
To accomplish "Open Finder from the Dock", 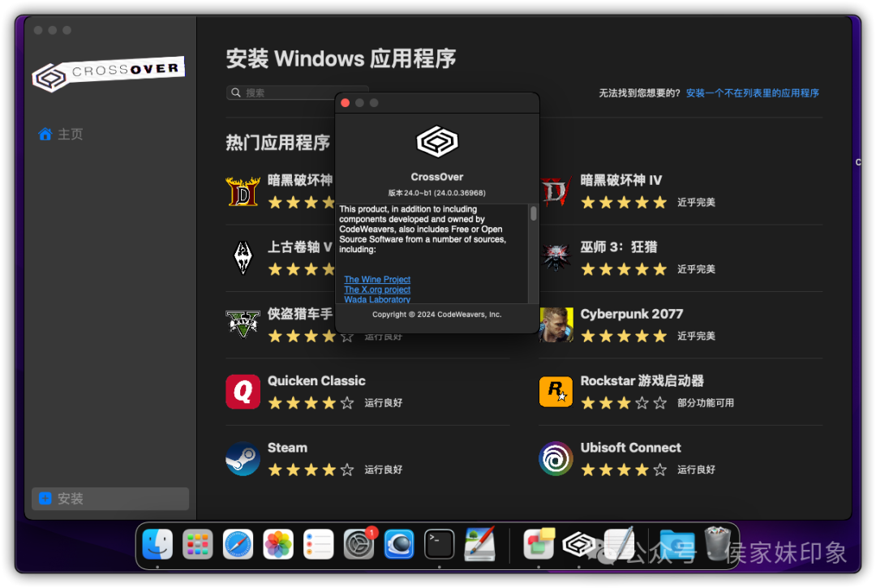I will [x=157, y=544].
